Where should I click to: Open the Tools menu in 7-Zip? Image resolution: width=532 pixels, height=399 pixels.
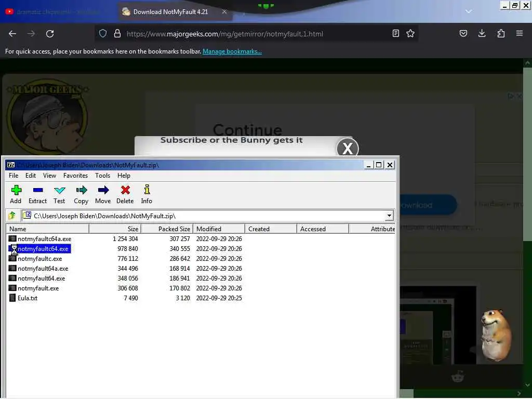pos(102,176)
